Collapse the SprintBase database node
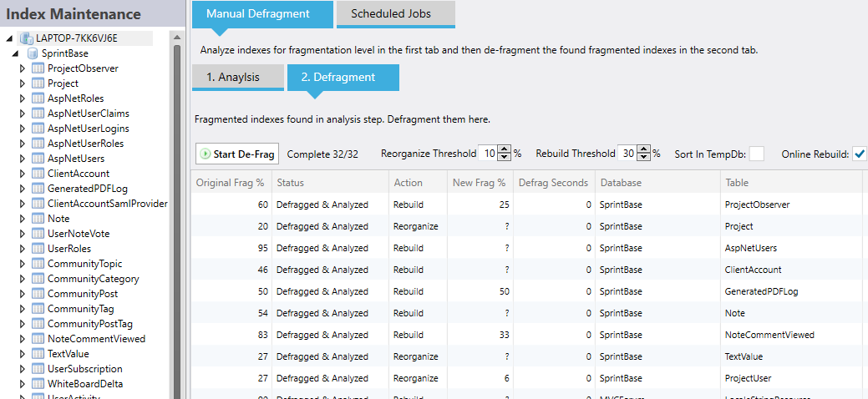 tap(17, 53)
